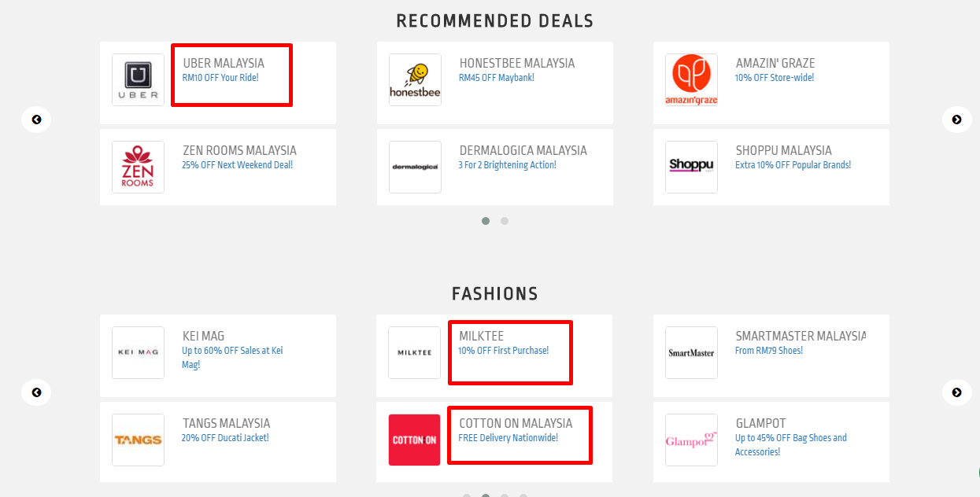The image size is (980, 497).
Task: Open Milktee 10% OFF First Purchase link
Action: coord(504,351)
